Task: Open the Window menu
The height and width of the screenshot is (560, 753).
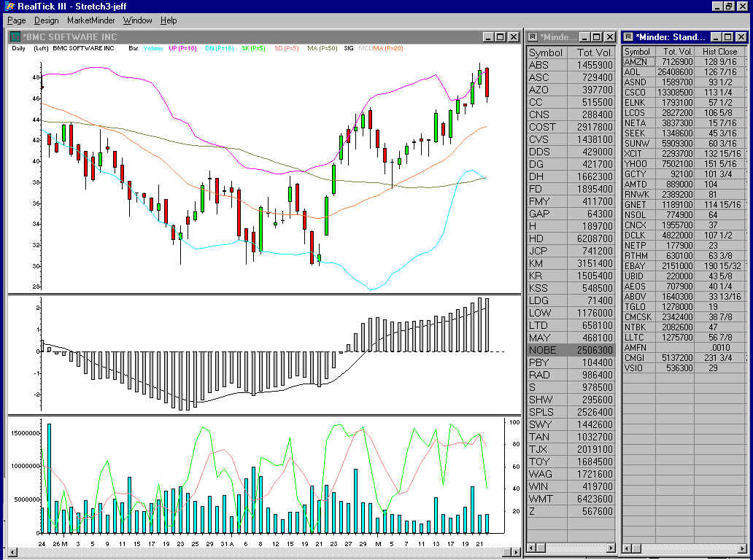Action: coord(137,20)
